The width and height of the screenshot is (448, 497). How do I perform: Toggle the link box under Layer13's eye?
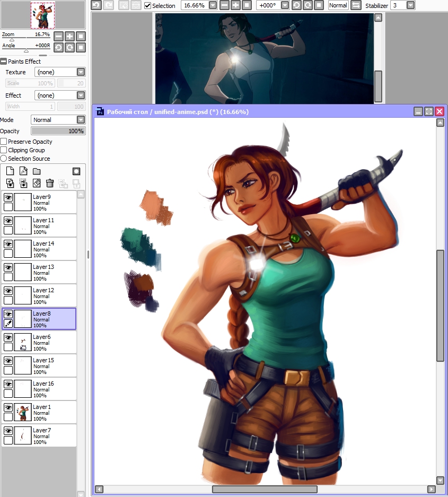pyautogui.click(x=8, y=277)
